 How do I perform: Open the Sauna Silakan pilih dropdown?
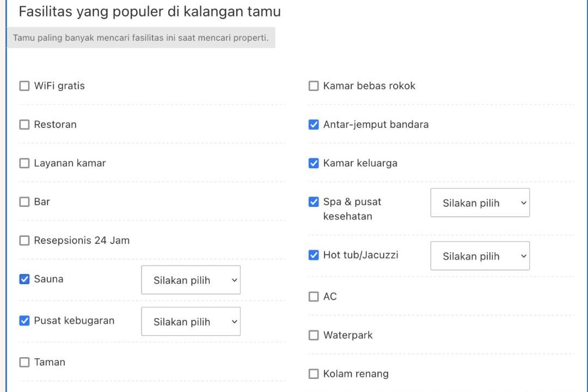[x=191, y=280]
